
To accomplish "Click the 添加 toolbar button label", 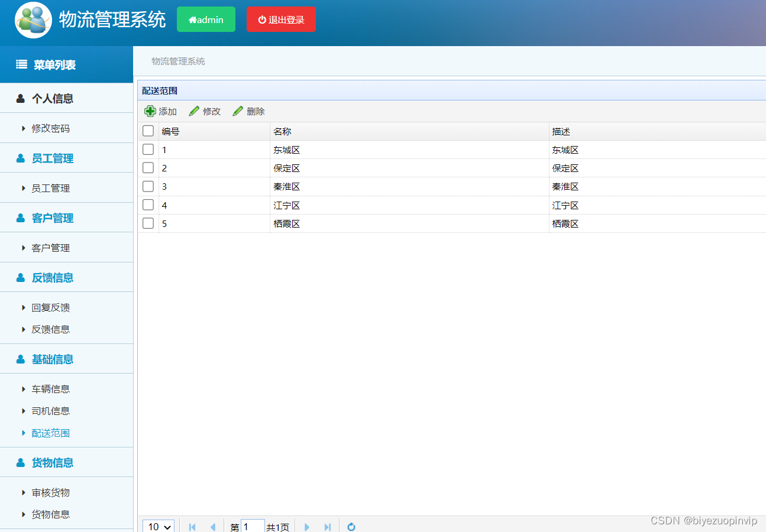I will [x=168, y=111].
